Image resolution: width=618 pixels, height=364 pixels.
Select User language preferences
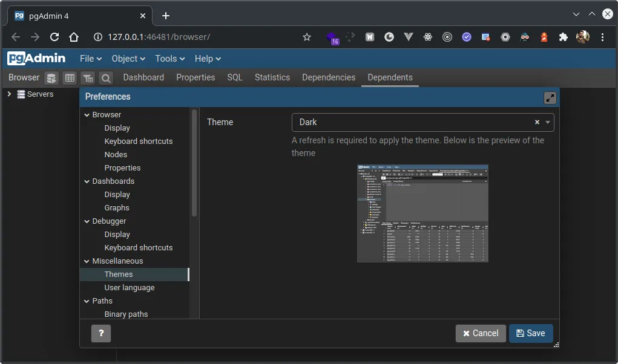(x=130, y=288)
